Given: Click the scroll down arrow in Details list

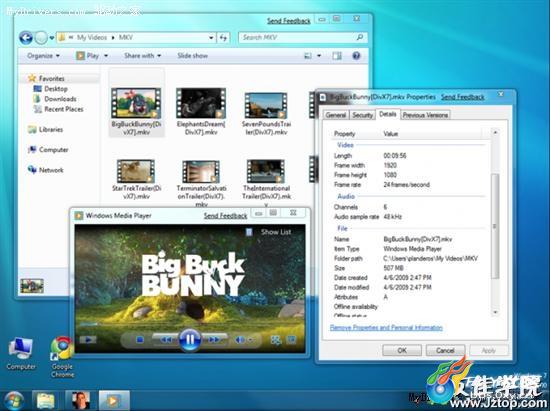Looking at the screenshot, I should [x=495, y=312].
